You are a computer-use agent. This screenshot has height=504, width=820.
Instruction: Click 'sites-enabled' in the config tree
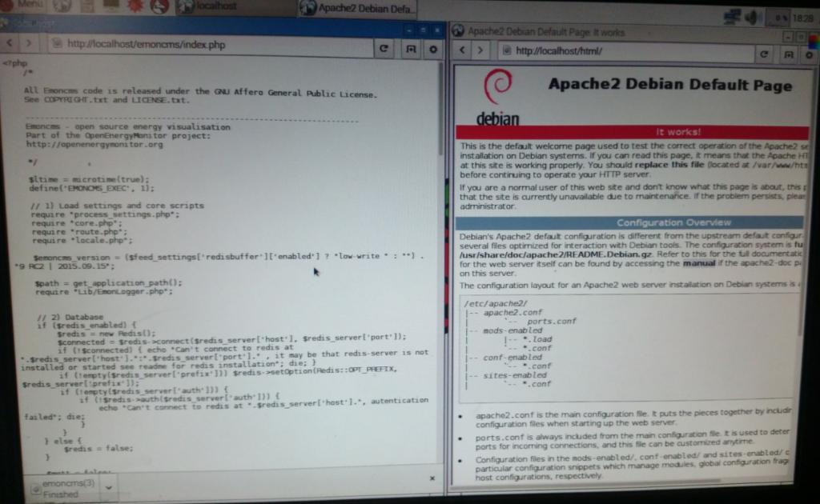tap(515, 375)
